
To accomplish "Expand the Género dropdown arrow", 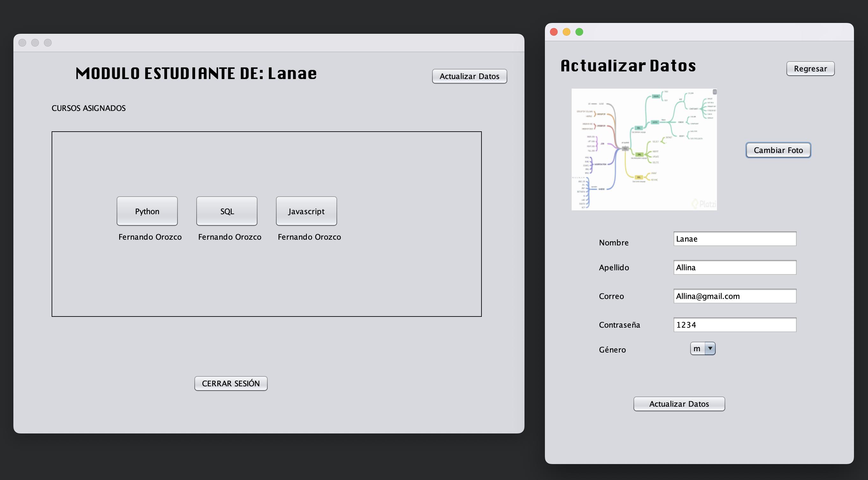I will pos(710,348).
